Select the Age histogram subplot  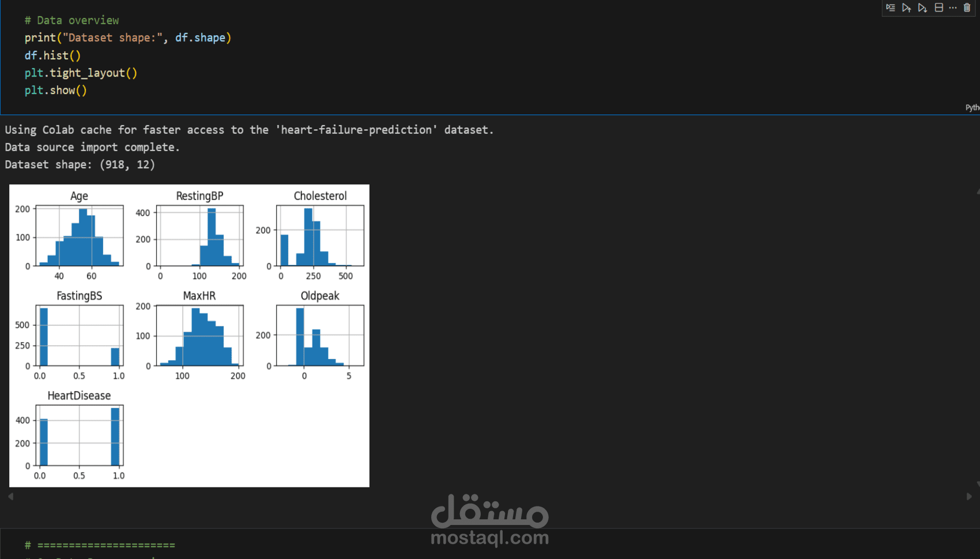click(79, 235)
